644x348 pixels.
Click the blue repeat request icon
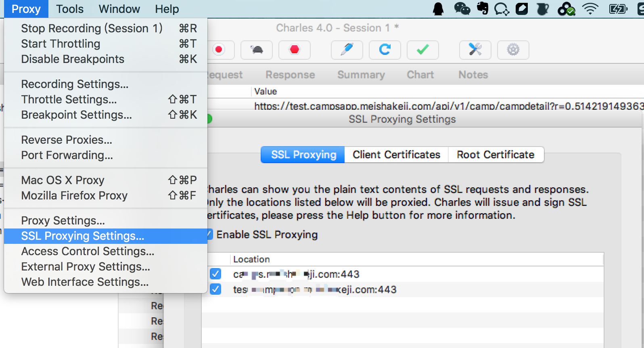pos(385,50)
